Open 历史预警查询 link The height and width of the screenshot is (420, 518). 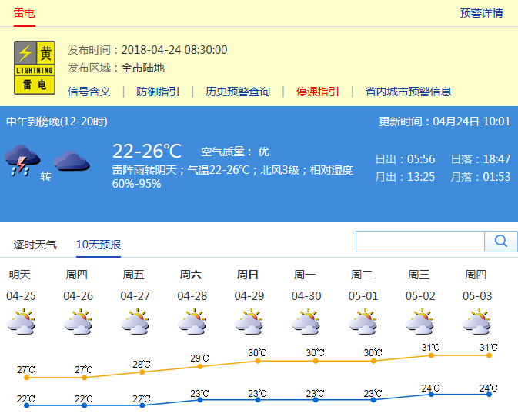237,92
